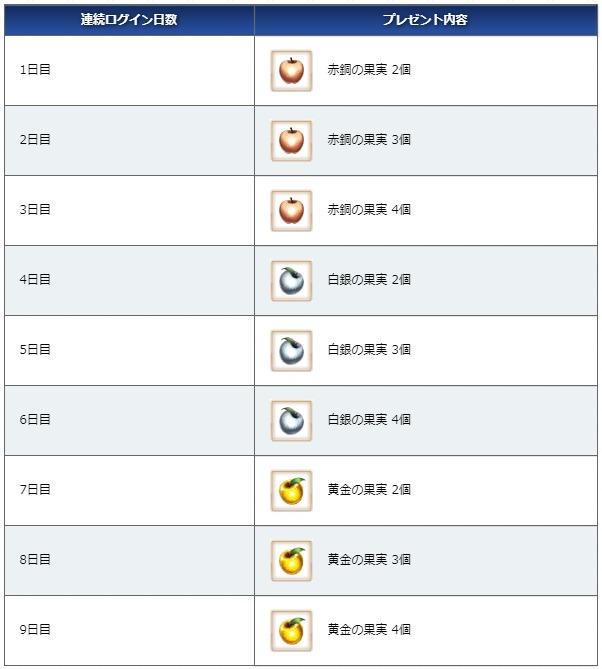
Task: Click the 1日目 cell
Action: point(129,70)
